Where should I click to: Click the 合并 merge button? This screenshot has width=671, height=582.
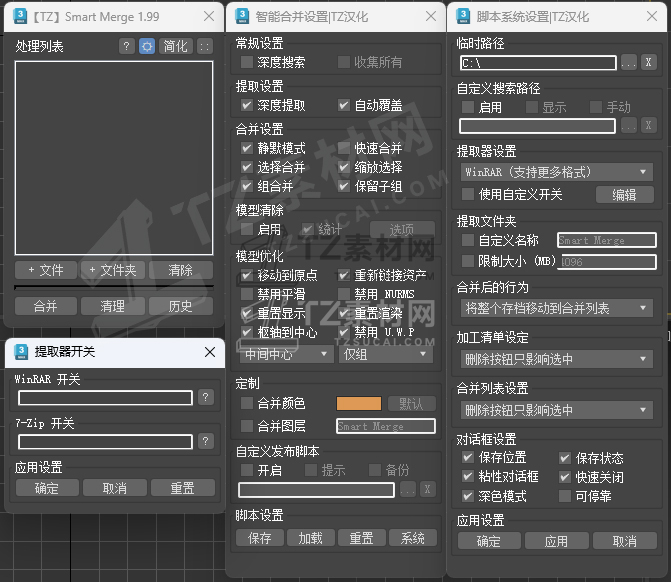[x=46, y=306]
